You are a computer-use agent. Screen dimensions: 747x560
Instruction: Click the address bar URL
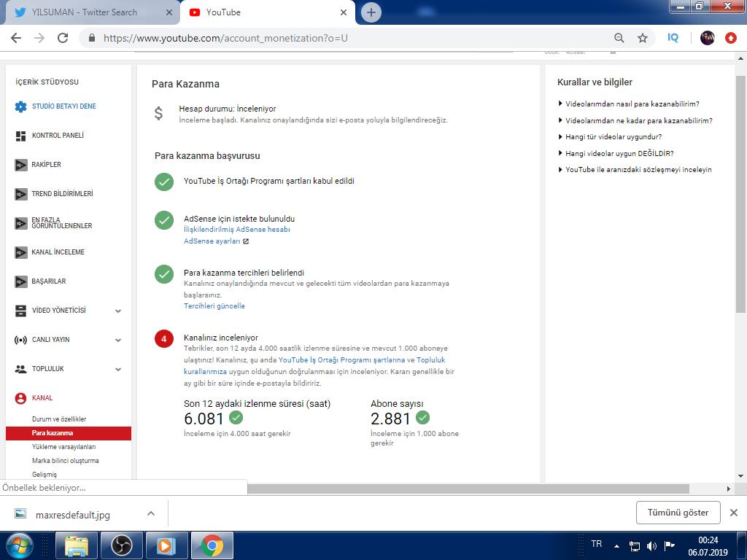(225, 38)
